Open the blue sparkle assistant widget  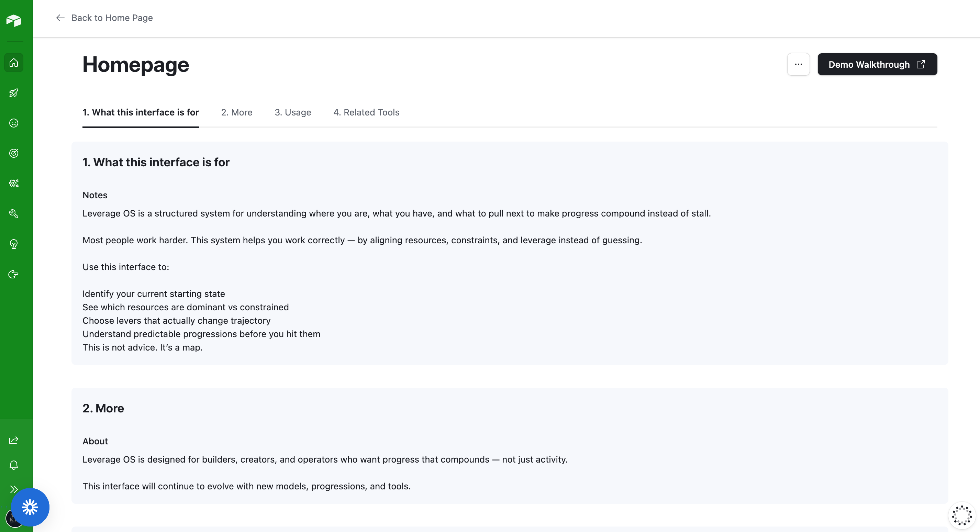pyautogui.click(x=30, y=507)
